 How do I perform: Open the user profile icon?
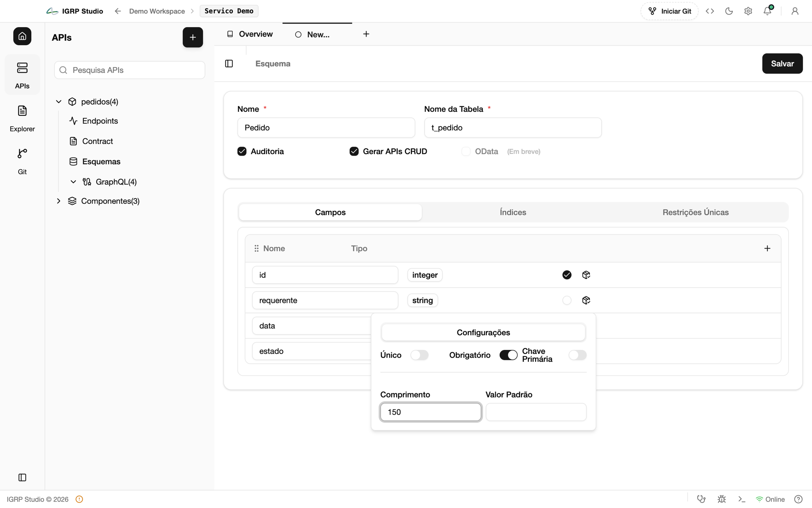click(x=795, y=11)
